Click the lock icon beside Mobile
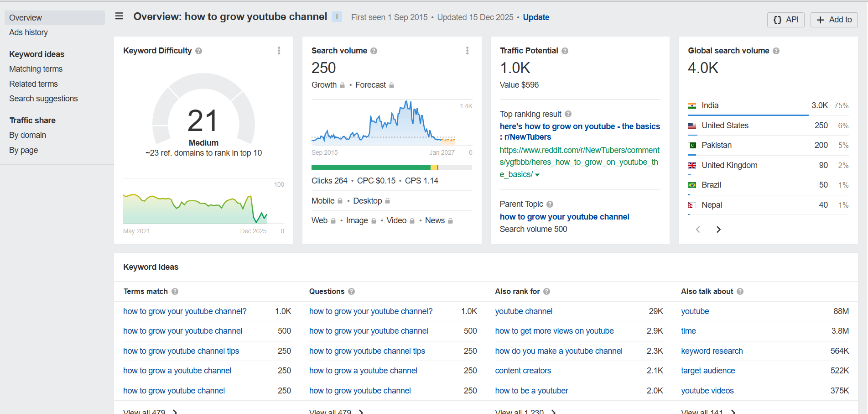The image size is (868, 414). (340, 201)
